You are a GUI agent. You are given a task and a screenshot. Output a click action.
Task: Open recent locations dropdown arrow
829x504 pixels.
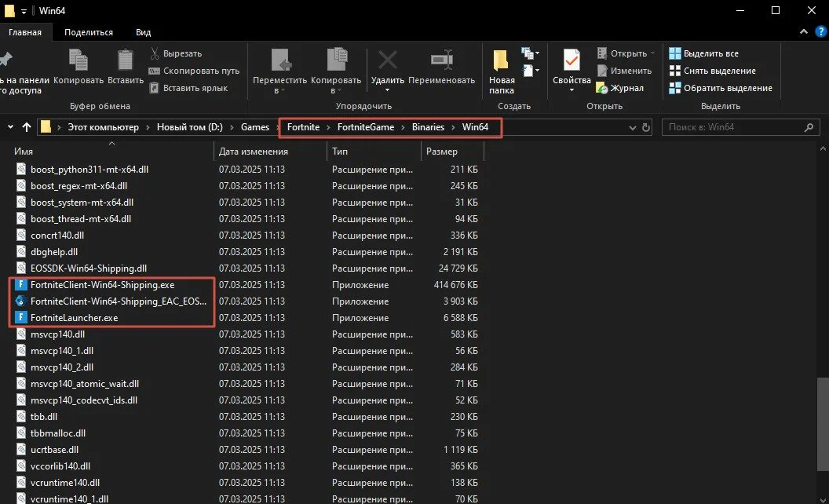(10, 127)
